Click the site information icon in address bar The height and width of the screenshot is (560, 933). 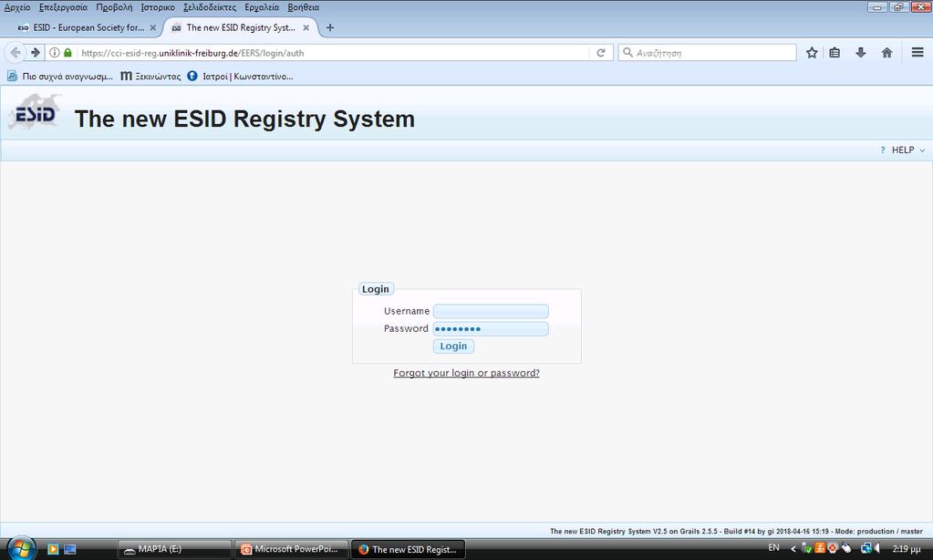pyautogui.click(x=54, y=52)
